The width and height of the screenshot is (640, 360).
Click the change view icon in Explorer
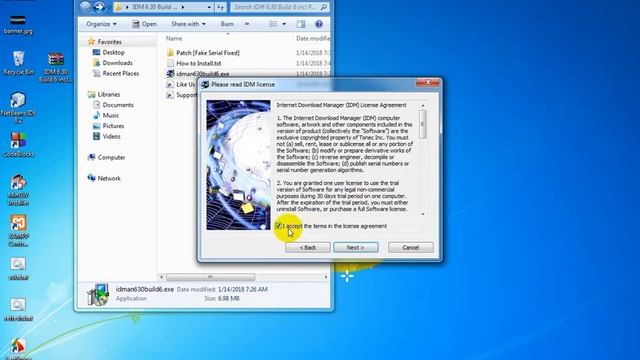[273, 24]
